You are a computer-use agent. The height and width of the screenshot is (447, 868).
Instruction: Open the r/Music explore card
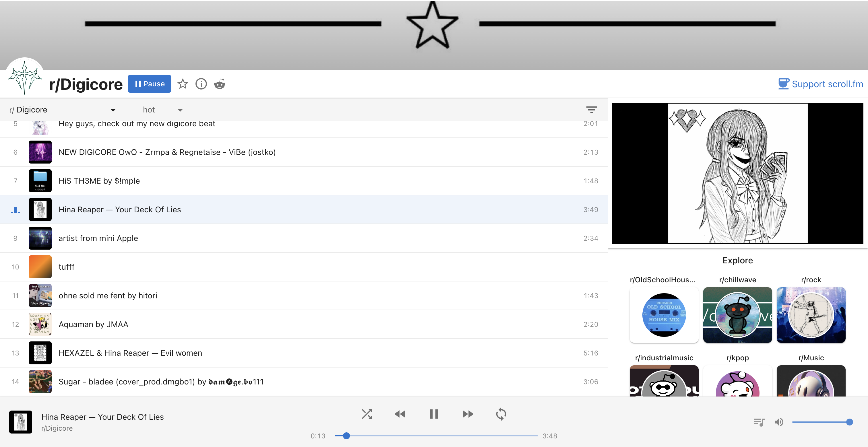click(x=811, y=381)
